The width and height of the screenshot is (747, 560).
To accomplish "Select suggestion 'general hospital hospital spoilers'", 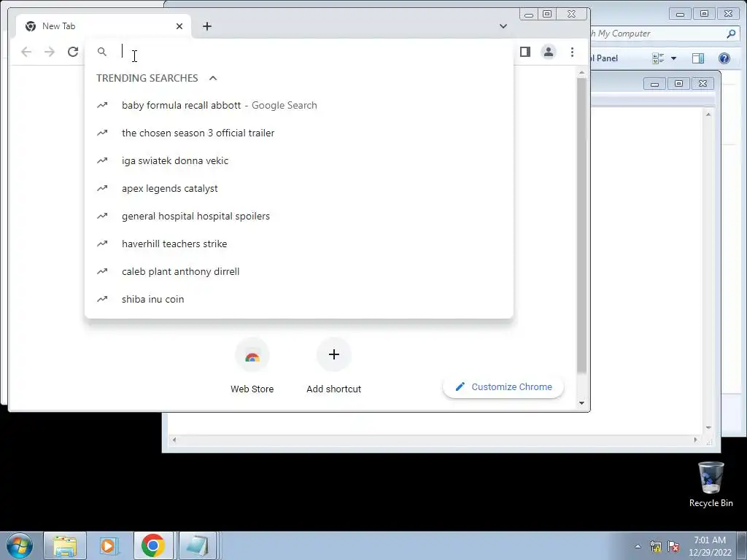I will pyautogui.click(x=298, y=216).
